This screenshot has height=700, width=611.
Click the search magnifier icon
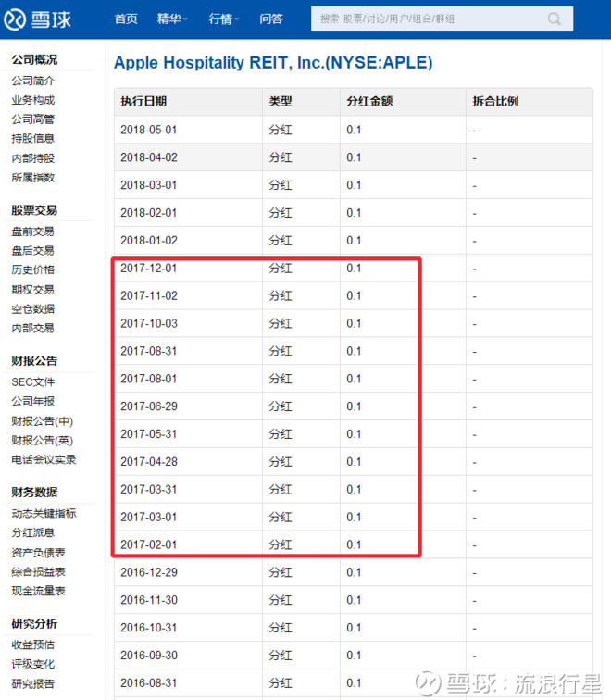click(x=554, y=19)
